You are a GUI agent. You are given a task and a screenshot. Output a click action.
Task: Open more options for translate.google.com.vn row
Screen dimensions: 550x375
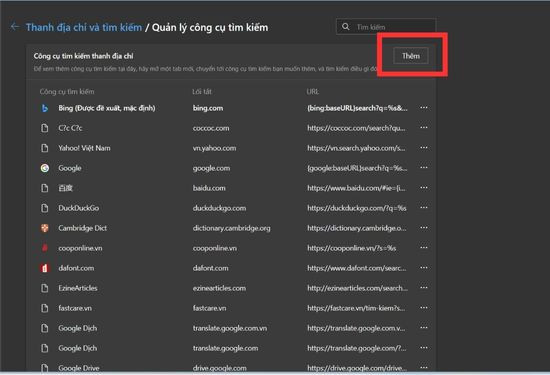click(x=424, y=328)
